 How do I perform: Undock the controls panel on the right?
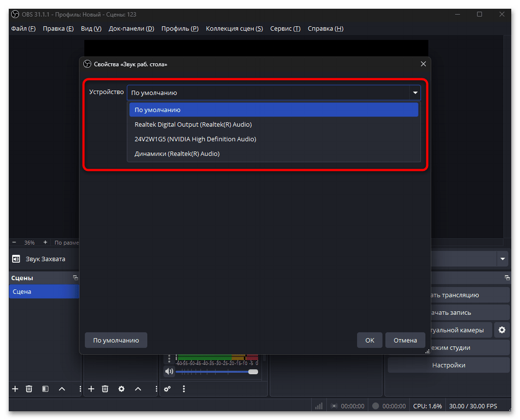[507, 278]
